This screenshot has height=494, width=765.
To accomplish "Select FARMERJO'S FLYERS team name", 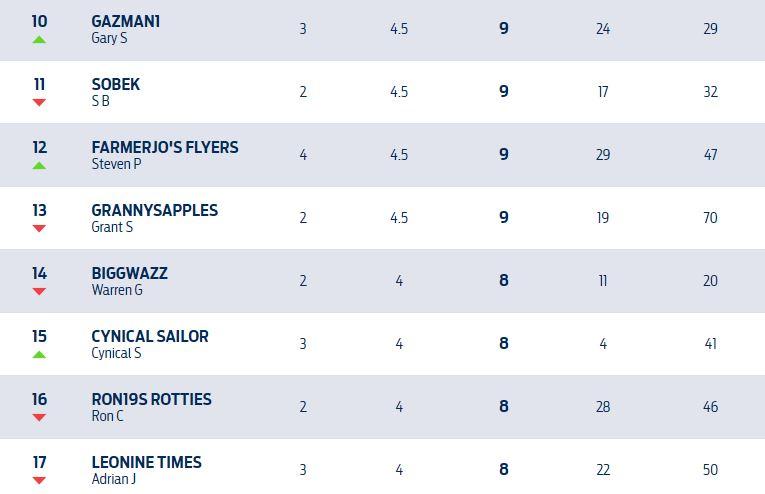I will click(164, 147).
